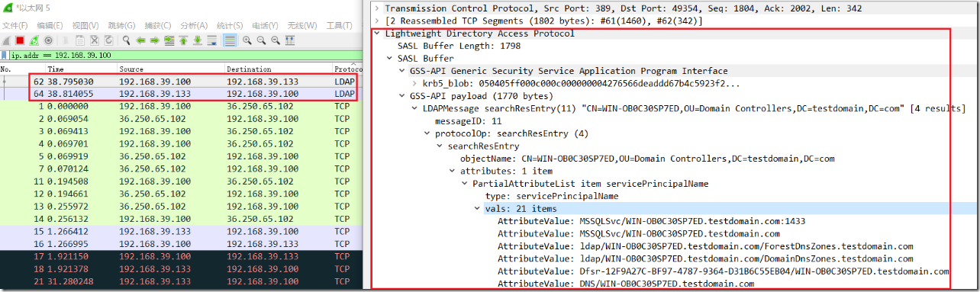Click the display filter bookmark icon
The width and height of the screenshot is (980, 292).
[4, 55]
